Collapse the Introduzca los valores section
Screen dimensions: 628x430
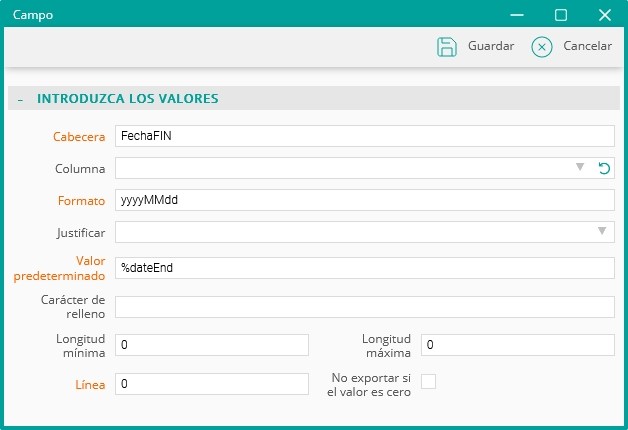pos(20,99)
